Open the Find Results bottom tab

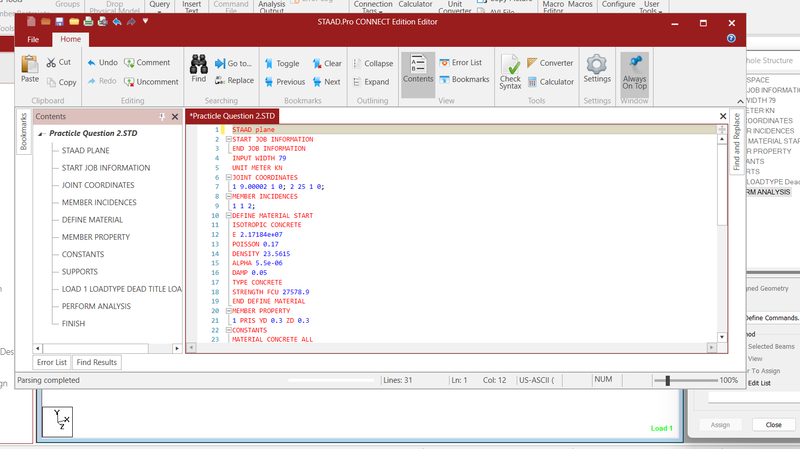click(96, 362)
